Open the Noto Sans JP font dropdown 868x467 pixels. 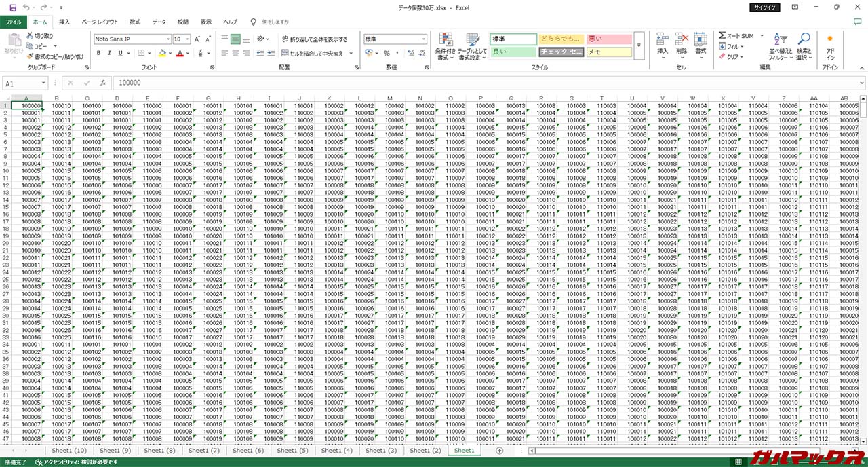167,39
